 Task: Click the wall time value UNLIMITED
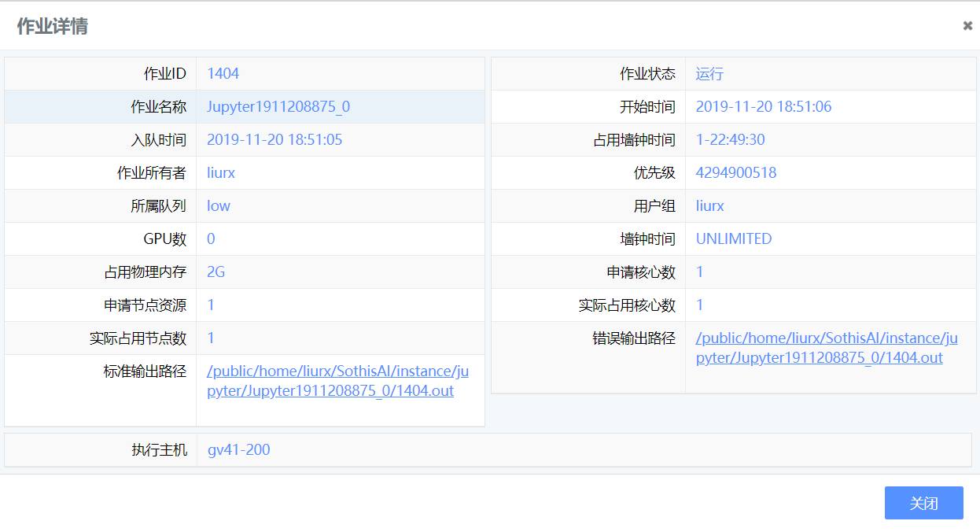(x=734, y=239)
